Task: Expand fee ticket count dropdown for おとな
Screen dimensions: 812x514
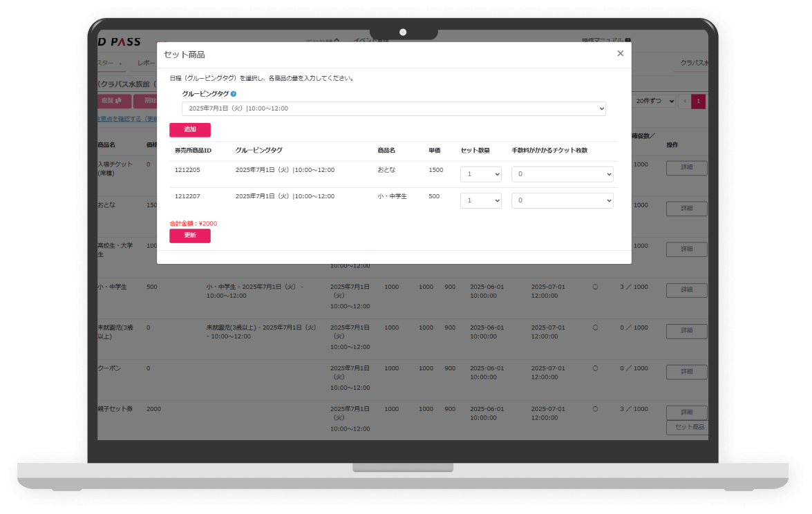Action: (x=563, y=174)
